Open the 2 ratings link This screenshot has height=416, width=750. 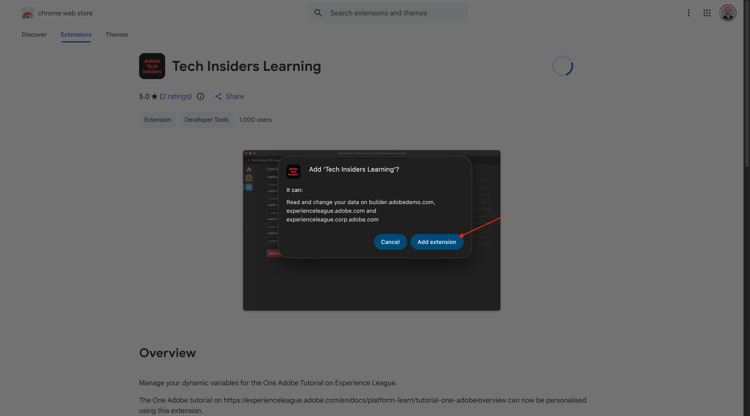(x=176, y=96)
